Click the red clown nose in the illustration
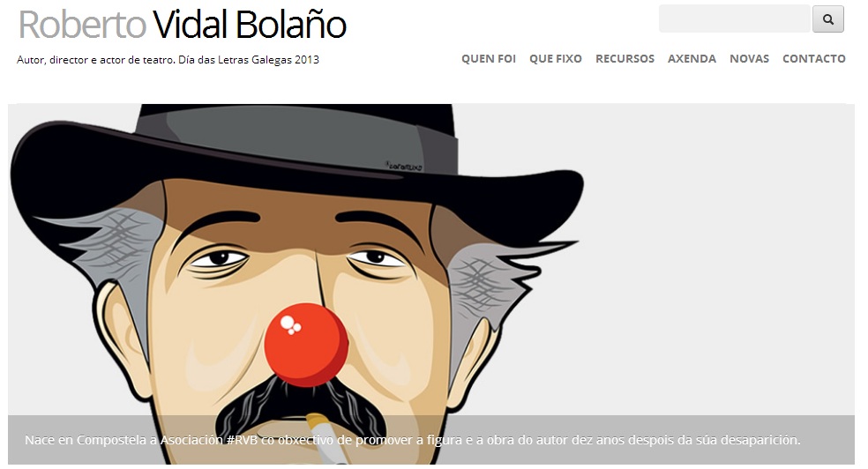The image size is (868, 469). click(x=306, y=344)
